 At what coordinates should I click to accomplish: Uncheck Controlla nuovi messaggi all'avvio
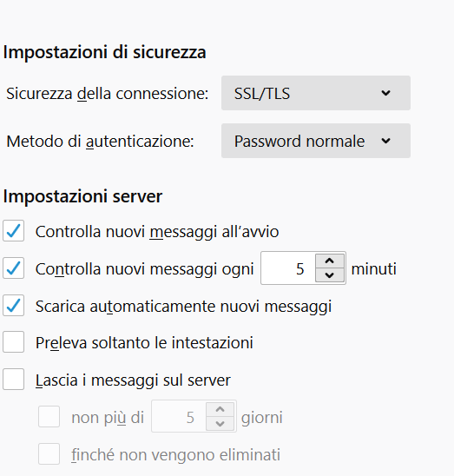point(13,231)
